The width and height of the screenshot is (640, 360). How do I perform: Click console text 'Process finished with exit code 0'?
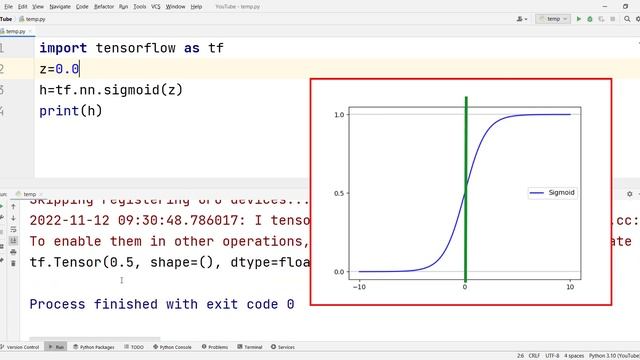click(162, 304)
